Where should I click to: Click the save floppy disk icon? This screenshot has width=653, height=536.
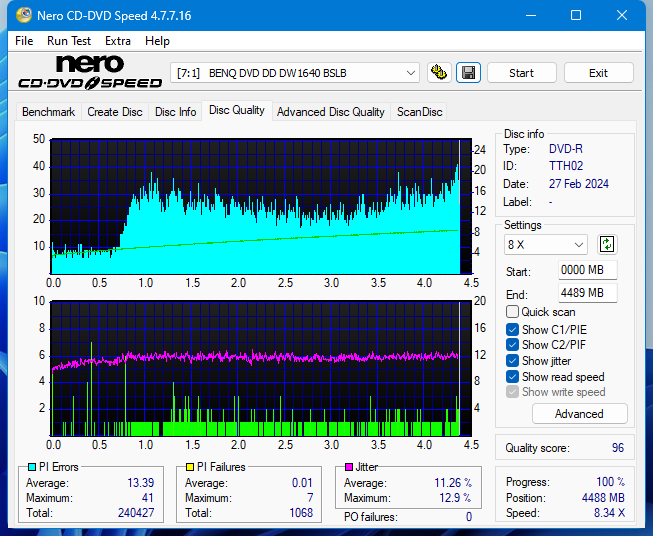click(x=469, y=73)
